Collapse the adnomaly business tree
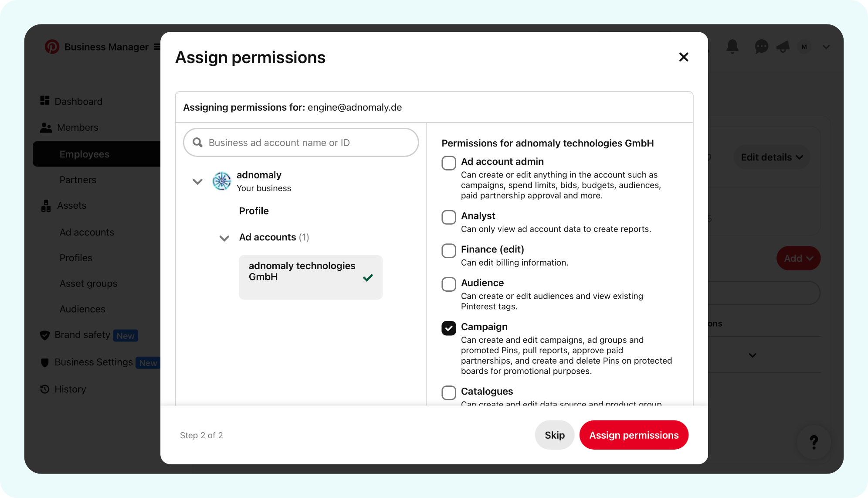Screen dimensions: 868x498 click(197, 181)
